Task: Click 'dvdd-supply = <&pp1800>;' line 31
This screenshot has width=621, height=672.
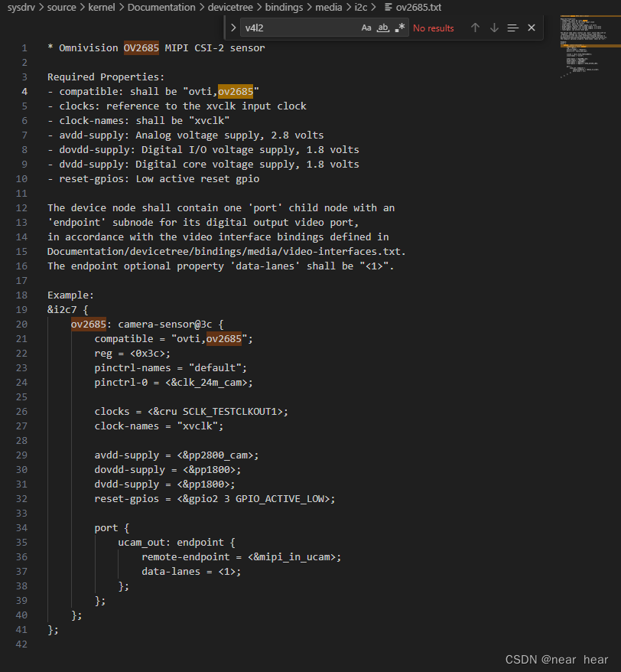Action: 165,484
